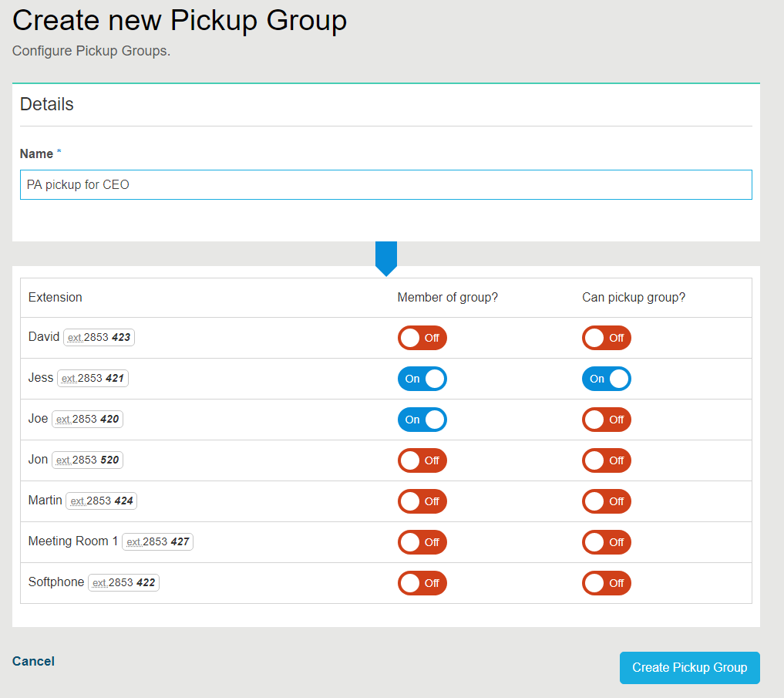This screenshot has width=784, height=698.
Task: Enable David as member of group
Action: tap(422, 338)
